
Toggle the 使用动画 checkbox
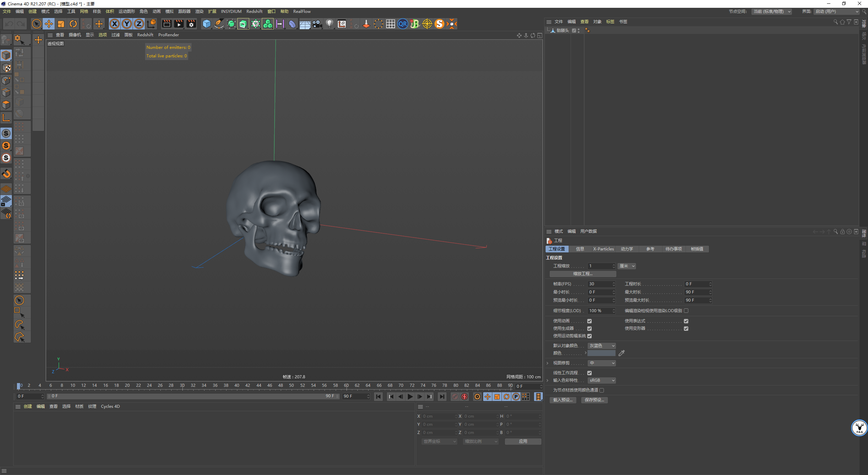click(x=589, y=321)
